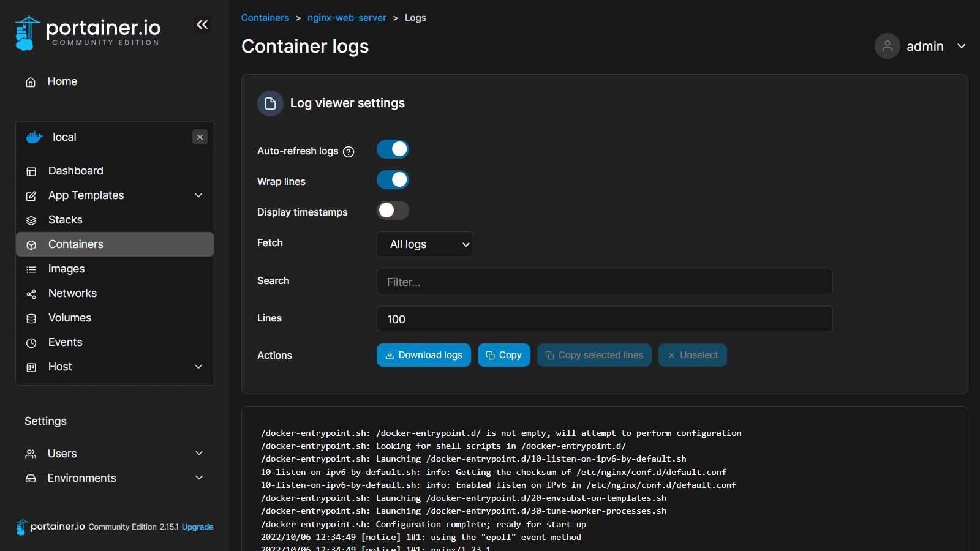Click the Search filter input field
The image size is (980, 551).
click(x=604, y=282)
